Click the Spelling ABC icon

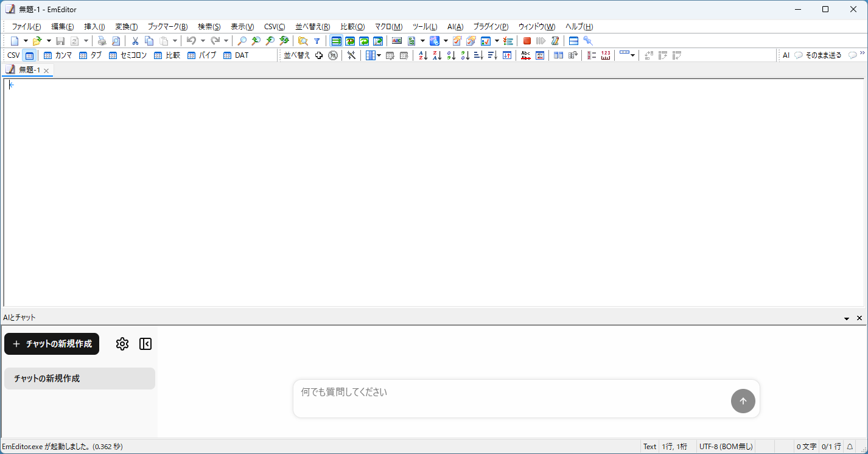pyautogui.click(x=397, y=41)
